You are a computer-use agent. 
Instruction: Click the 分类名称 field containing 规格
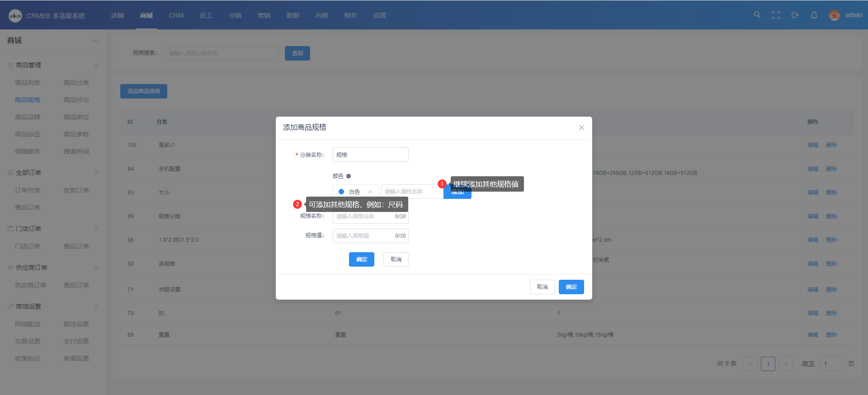tap(370, 155)
